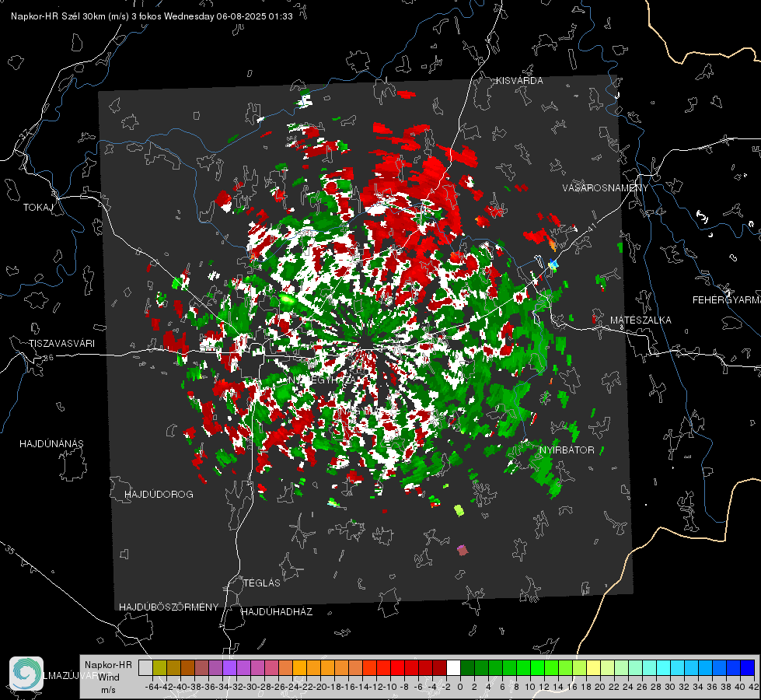
Task: Select the TÉGLÁS town label
Action: 262,583
